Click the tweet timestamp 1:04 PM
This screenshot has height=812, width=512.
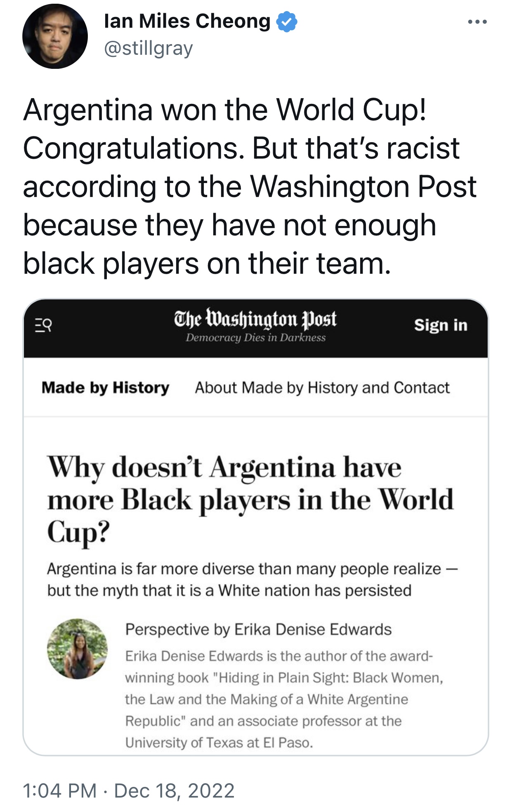59,791
